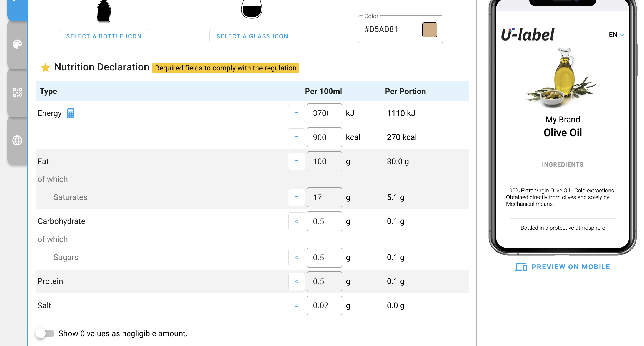
Task: Click Select a Bottle Icon button
Action: pos(104,36)
